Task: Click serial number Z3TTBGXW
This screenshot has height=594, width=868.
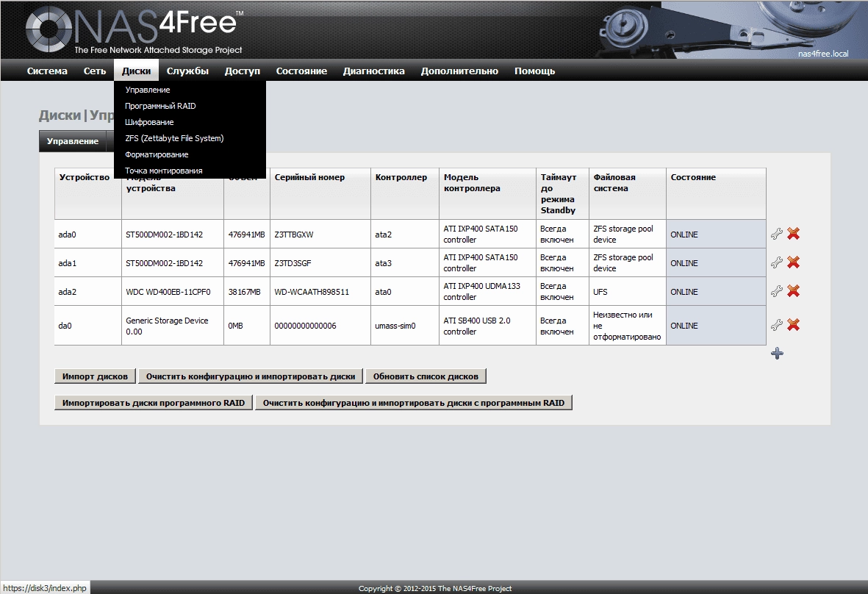Action: pos(320,235)
